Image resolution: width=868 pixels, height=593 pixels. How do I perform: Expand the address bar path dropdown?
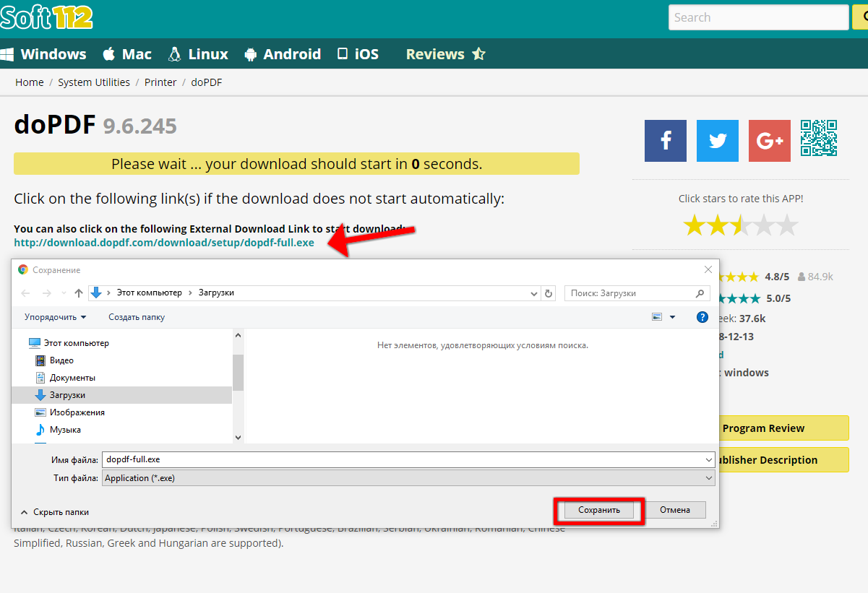(x=534, y=293)
